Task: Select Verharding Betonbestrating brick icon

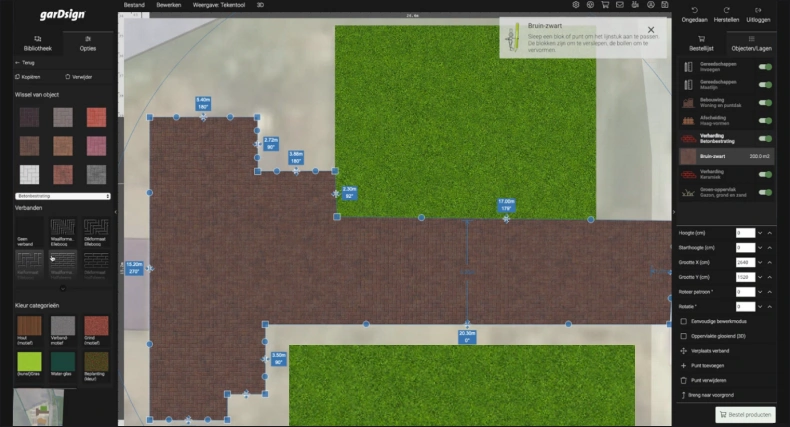Action: [x=689, y=138]
